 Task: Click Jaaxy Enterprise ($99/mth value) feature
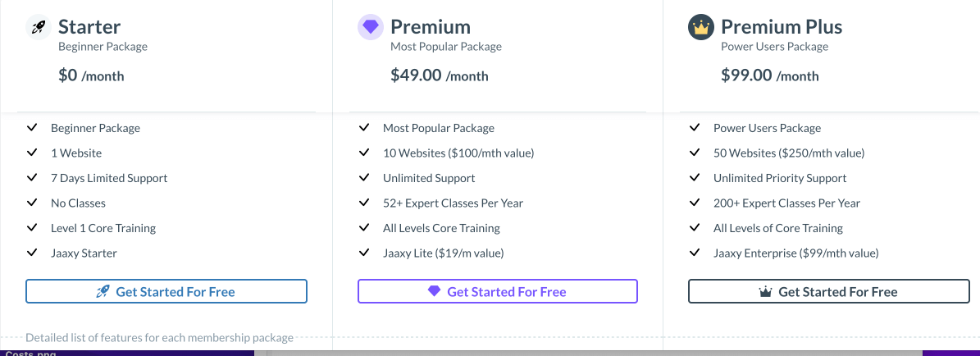click(x=796, y=253)
